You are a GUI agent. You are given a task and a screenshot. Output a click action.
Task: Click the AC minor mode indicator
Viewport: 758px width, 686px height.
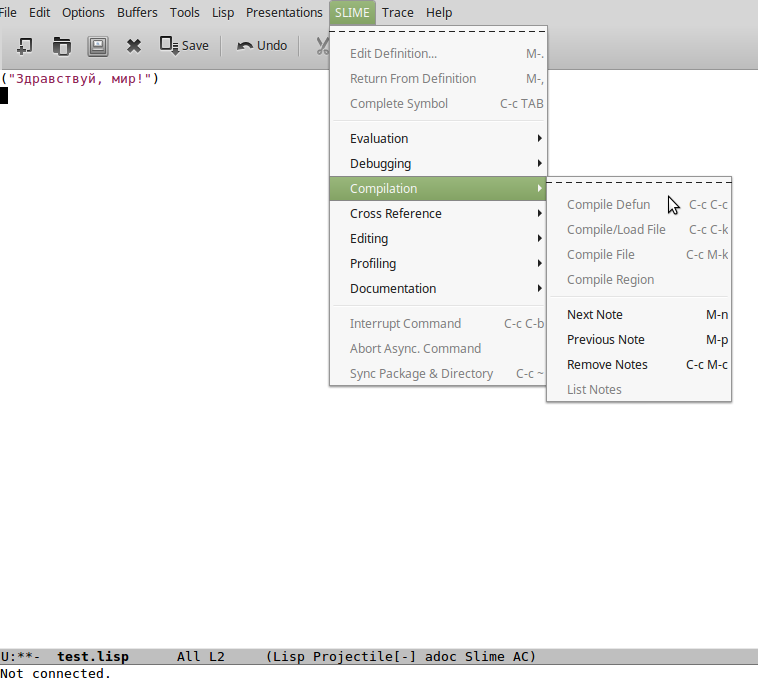click(521, 657)
